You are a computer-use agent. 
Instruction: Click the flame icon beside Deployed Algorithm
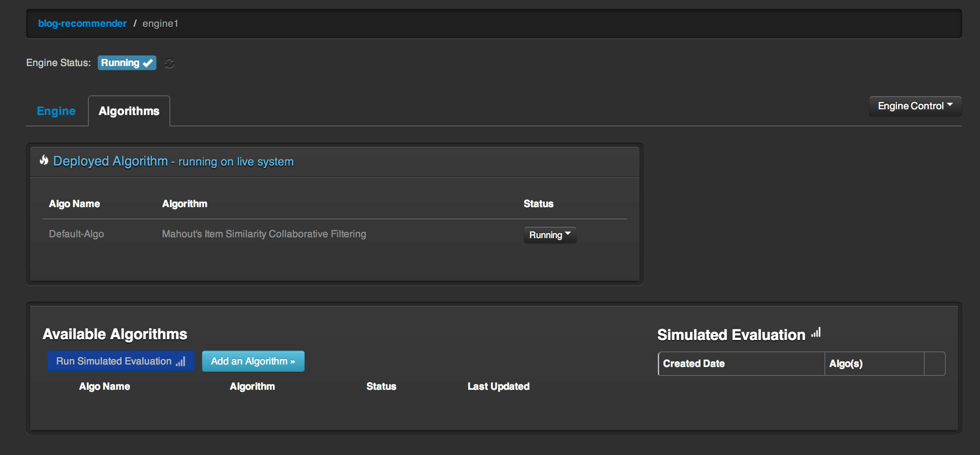coord(44,160)
